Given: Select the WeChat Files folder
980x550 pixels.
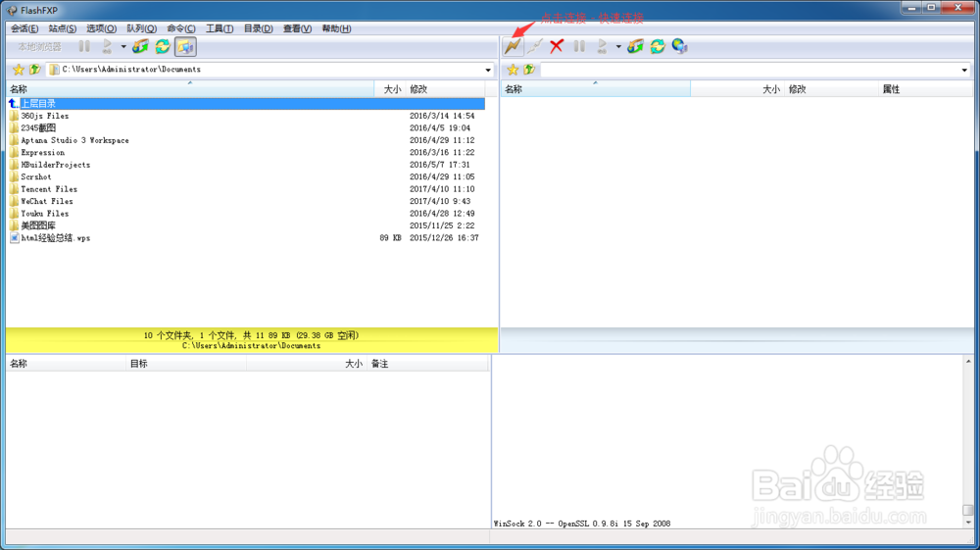Looking at the screenshot, I should [x=246, y=201].
